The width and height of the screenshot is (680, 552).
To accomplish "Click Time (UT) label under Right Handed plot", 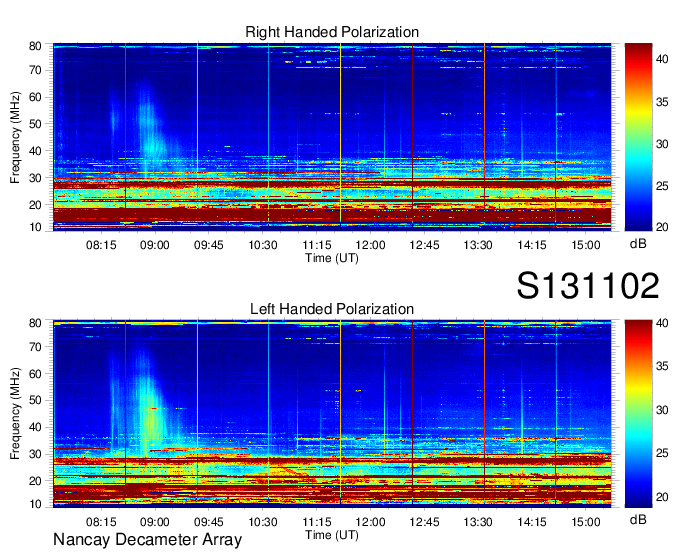I will 332,258.
